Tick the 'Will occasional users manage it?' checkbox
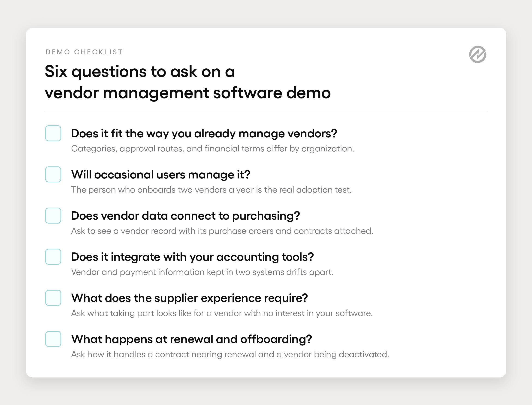Screen dimensions: 532x405 click(x=53, y=175)
